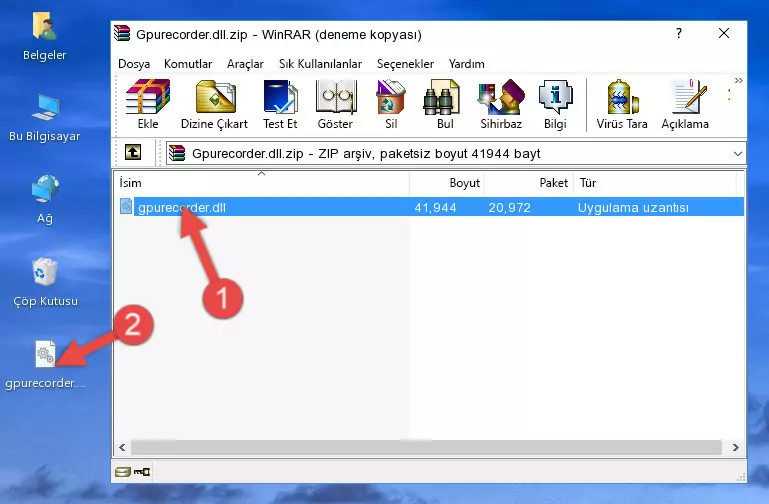Go up one folder level
769x504 pixels.
click(x=133, y=152)
